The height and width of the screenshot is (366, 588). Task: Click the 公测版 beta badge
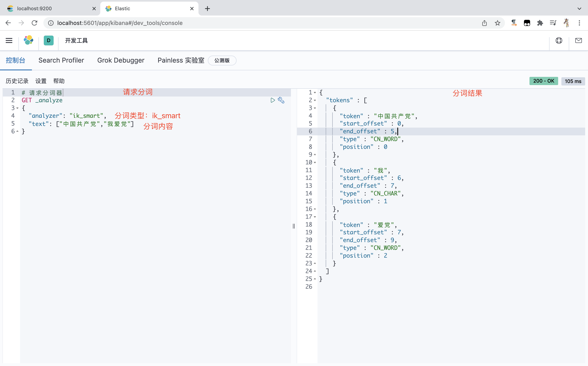point(222,60)
